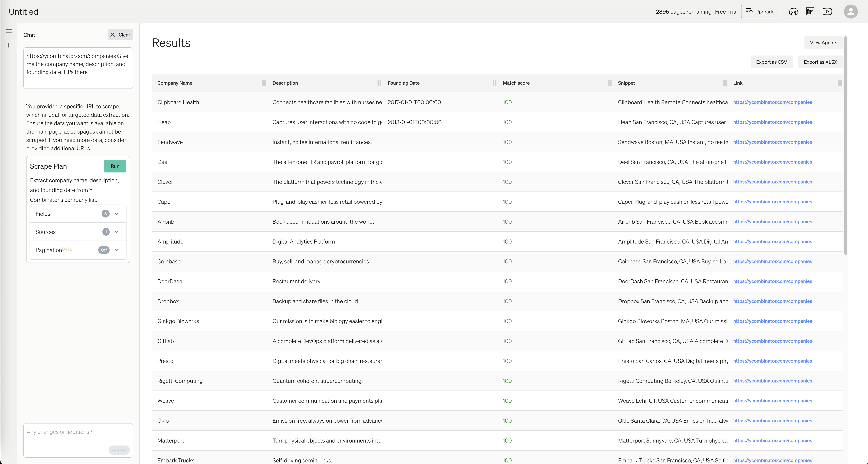Open the Discord icon in header
The image size is (868, 464).
(793, 12)
